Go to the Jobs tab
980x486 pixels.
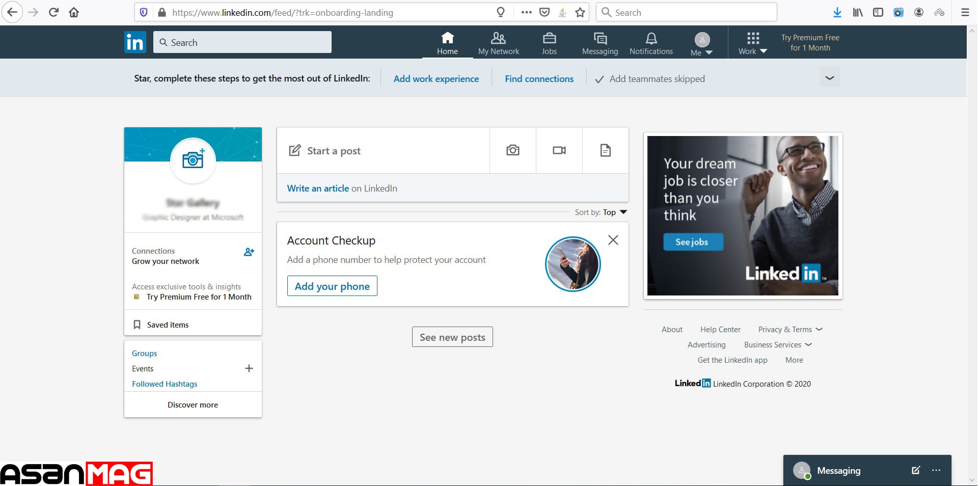coord(549,43)
